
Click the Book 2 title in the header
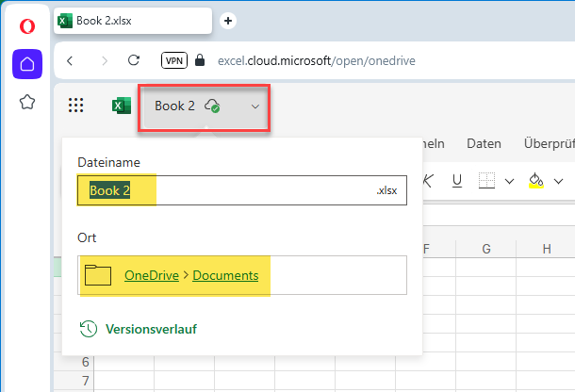[x=174, y=106]
